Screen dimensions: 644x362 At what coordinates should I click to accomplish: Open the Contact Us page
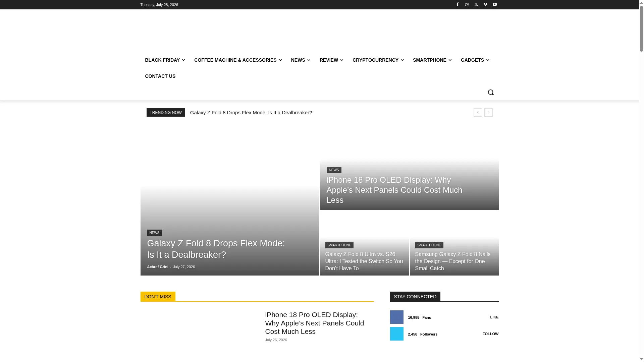pyautogui.click(x=160, y=76)
